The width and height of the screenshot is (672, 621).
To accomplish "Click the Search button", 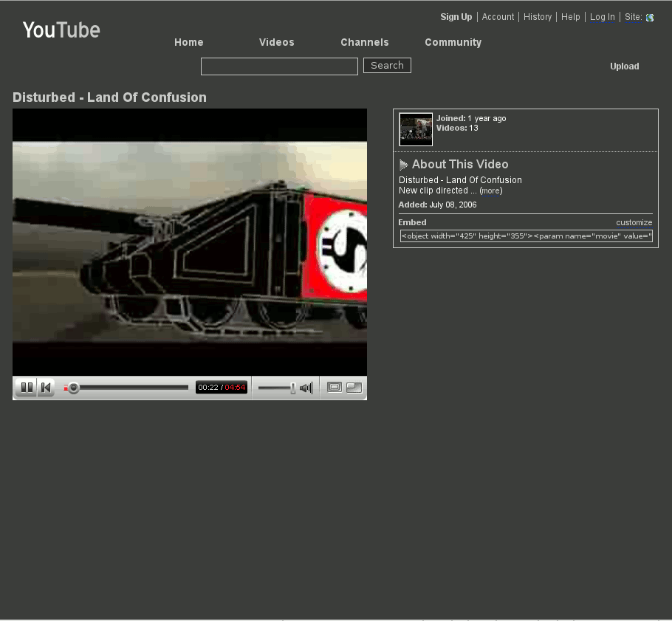I will pyautogui.click(x=387, y=66).
